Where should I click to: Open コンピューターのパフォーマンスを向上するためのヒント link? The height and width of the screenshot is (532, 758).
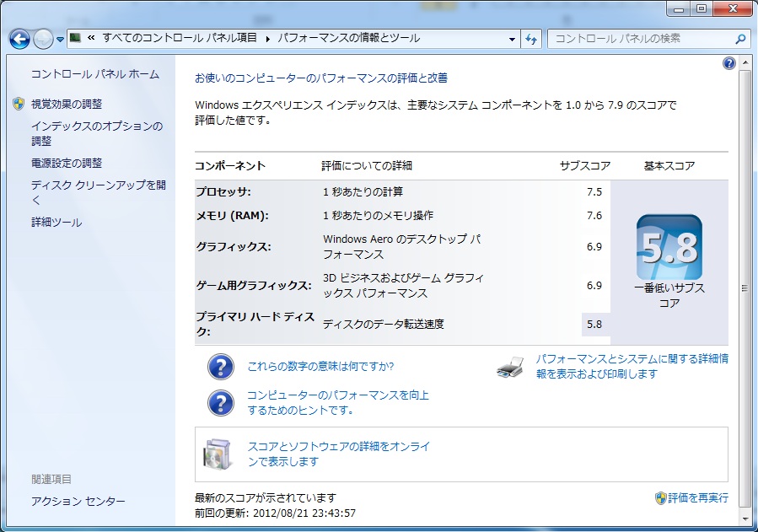(x=338, y=402)
